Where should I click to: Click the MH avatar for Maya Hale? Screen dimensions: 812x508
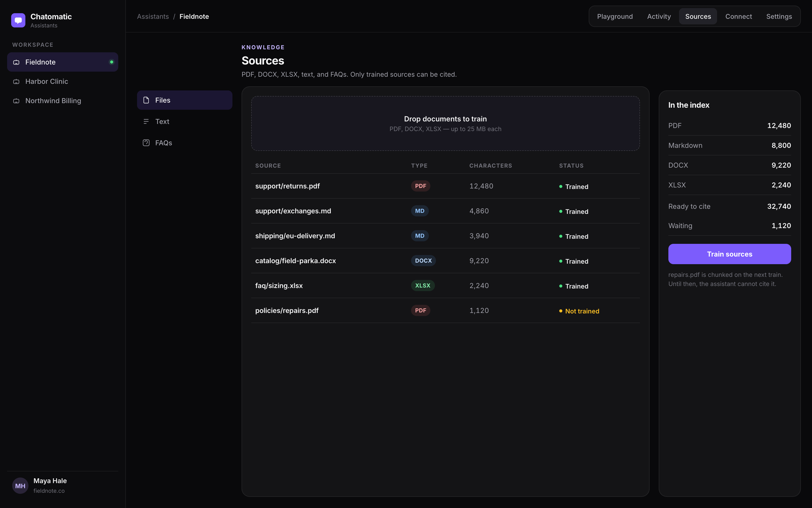pos(20,485)
